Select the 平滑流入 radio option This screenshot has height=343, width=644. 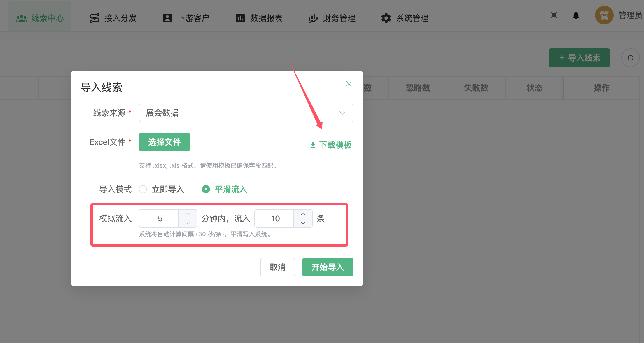tap(206, 189)
